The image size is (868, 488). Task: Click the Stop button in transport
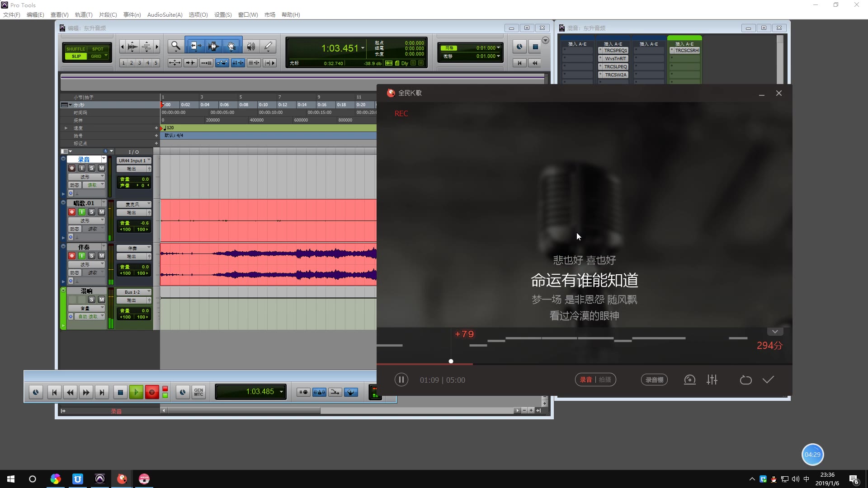click(x=120, y=392)
